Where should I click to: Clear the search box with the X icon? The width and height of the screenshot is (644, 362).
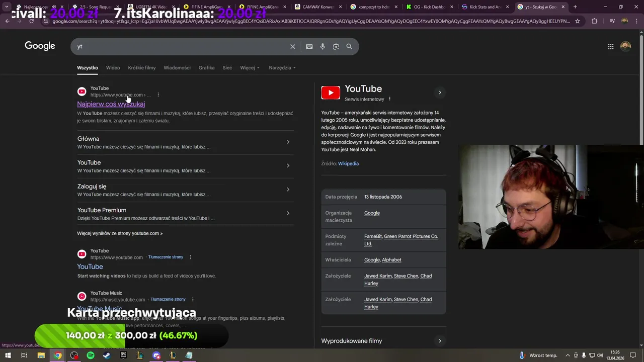293,46
